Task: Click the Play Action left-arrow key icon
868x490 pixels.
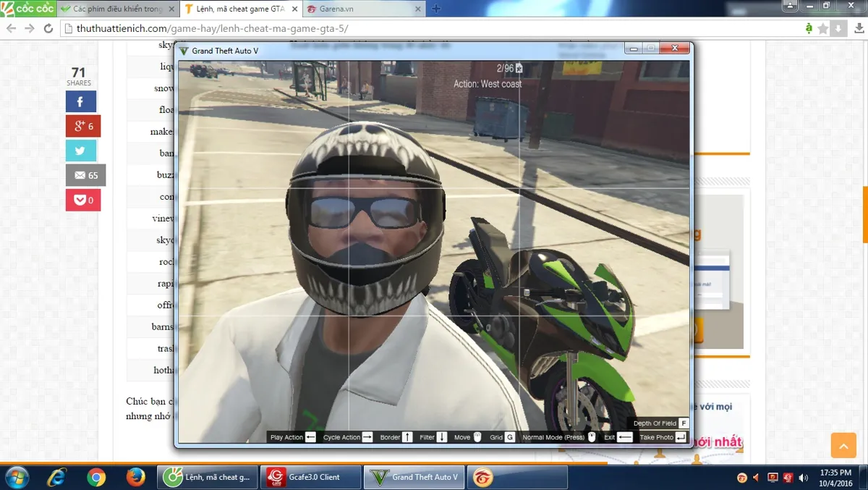Action: click(x=310, y=437)
